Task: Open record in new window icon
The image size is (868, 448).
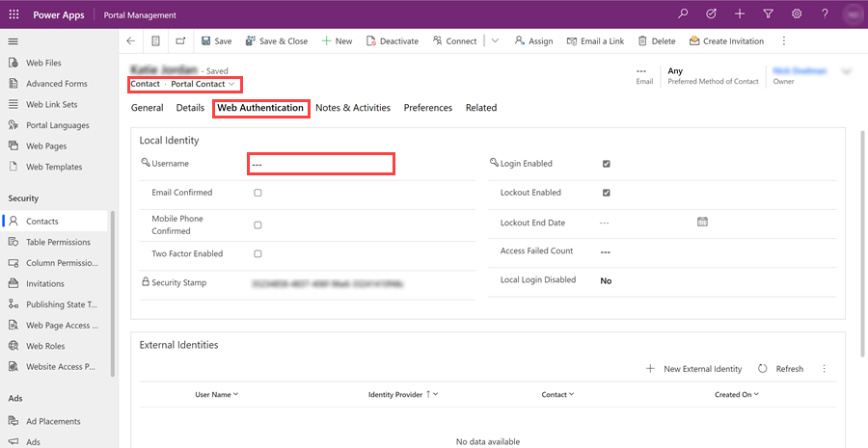Action: (x=180, y=40)
